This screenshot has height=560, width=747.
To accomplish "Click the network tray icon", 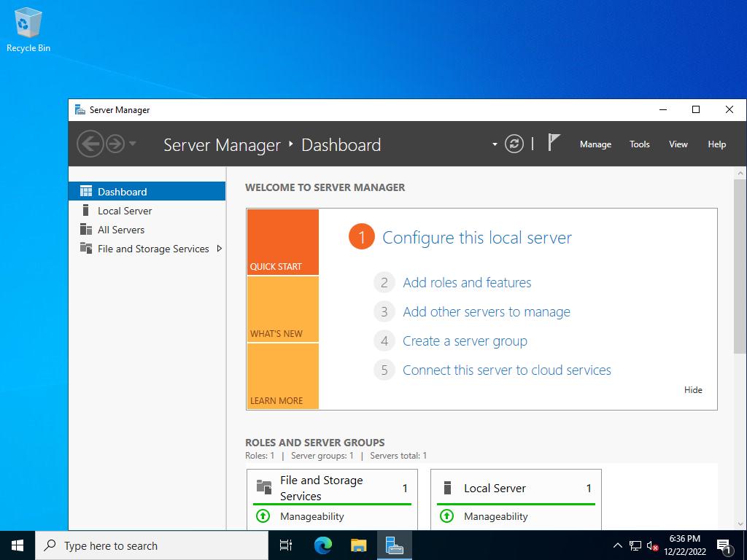I will (x=635, y=545).
